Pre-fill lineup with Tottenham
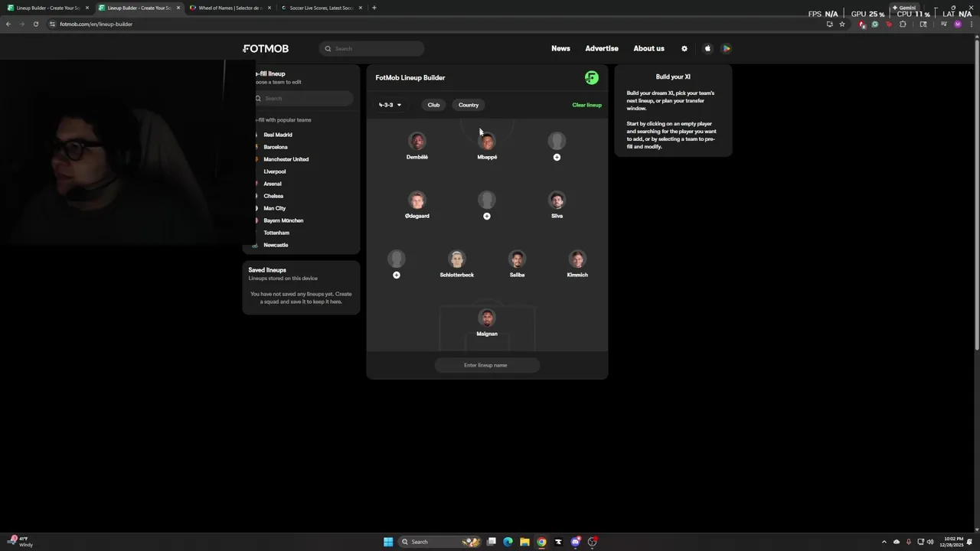The height and width of the screenshot is (551, 980). pos(276,233)
